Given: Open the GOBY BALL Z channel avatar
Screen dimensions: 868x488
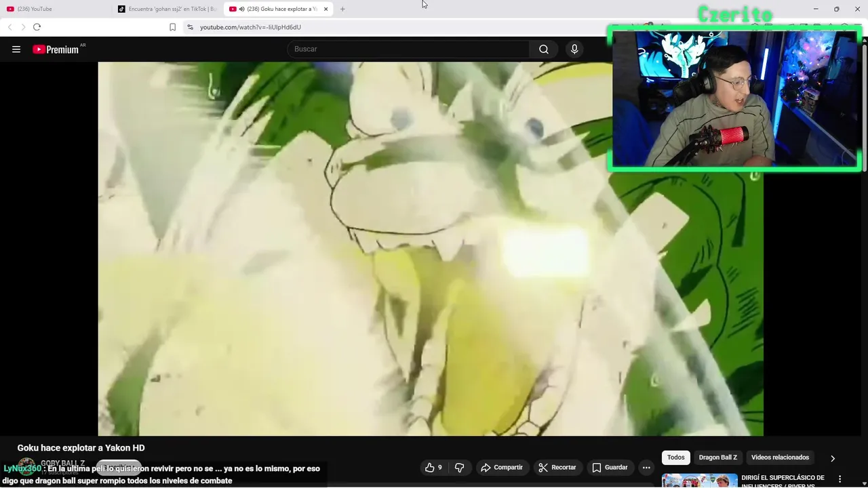Looking at the screenshot, I should pos(26,468).
